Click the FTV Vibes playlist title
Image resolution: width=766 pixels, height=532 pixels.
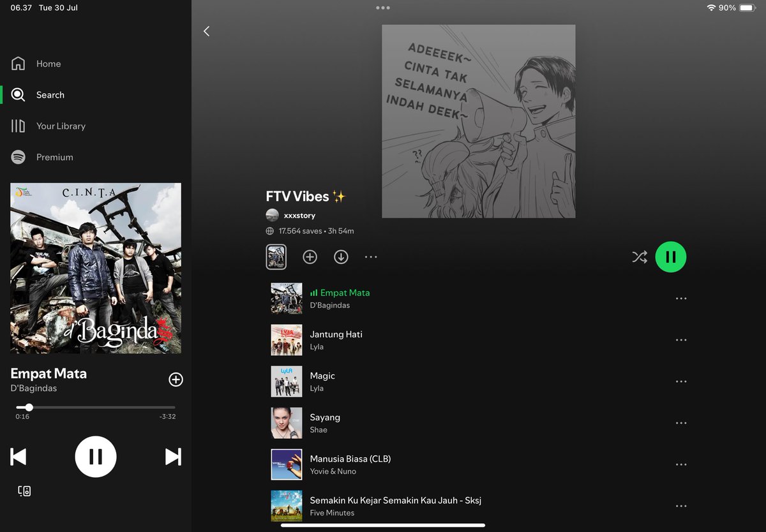point(305,196)
